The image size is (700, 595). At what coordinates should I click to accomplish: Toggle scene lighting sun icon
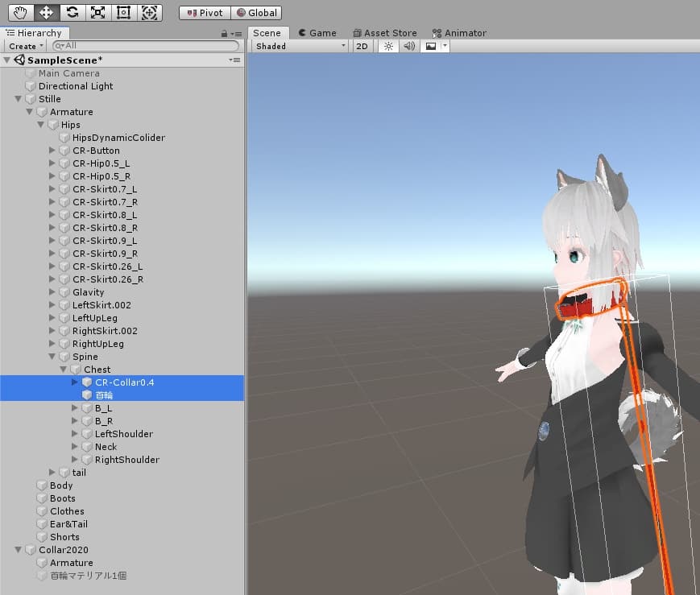pos(388,46)
